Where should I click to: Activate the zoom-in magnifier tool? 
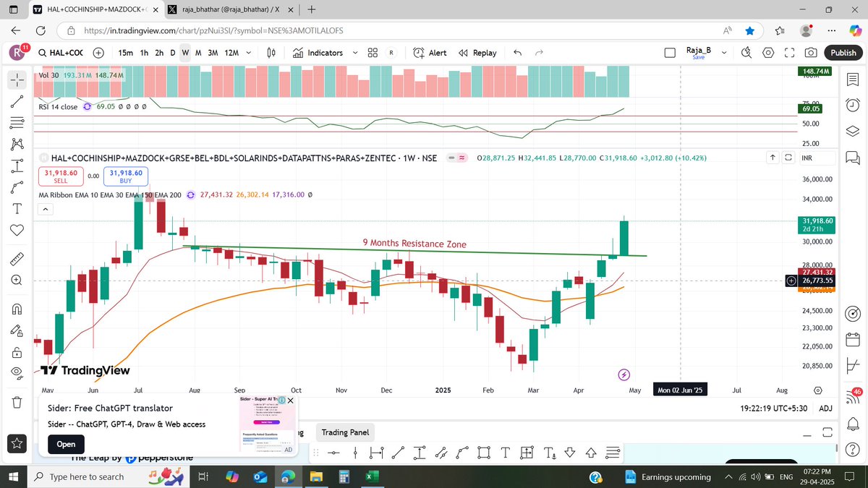pos(18,281)
